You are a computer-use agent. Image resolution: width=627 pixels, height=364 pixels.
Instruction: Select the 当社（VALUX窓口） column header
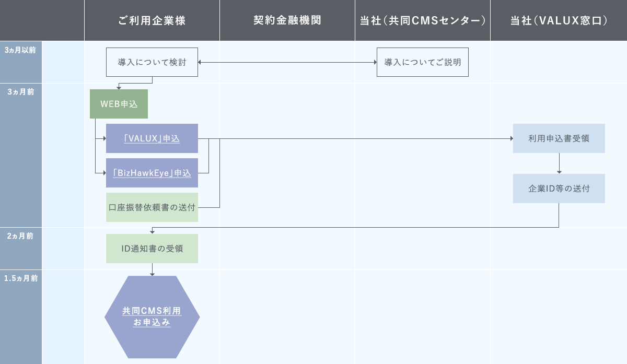559,20
